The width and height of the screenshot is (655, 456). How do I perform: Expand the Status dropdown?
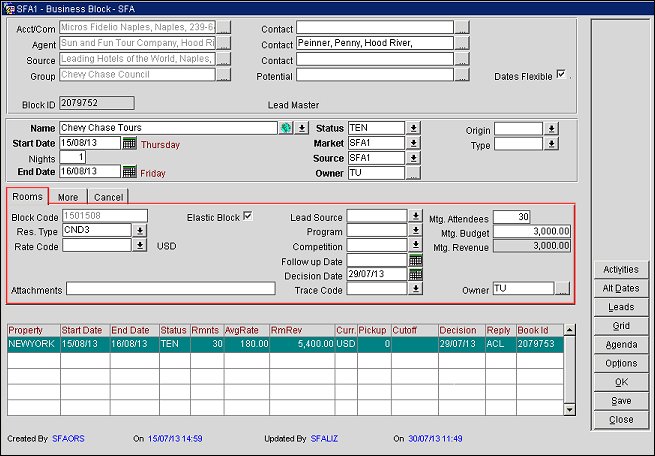pyautogui.click(x=413, y=128)
